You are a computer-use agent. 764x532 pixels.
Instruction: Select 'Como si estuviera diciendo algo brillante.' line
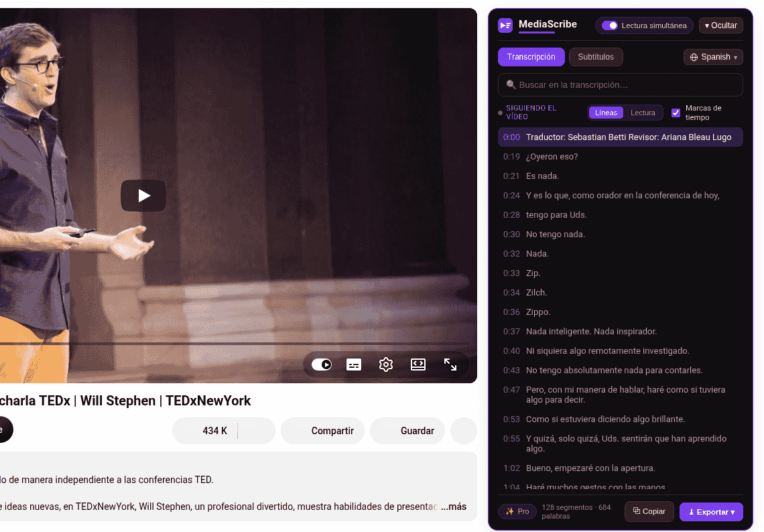pyautogui.click(x=621, y=419)
